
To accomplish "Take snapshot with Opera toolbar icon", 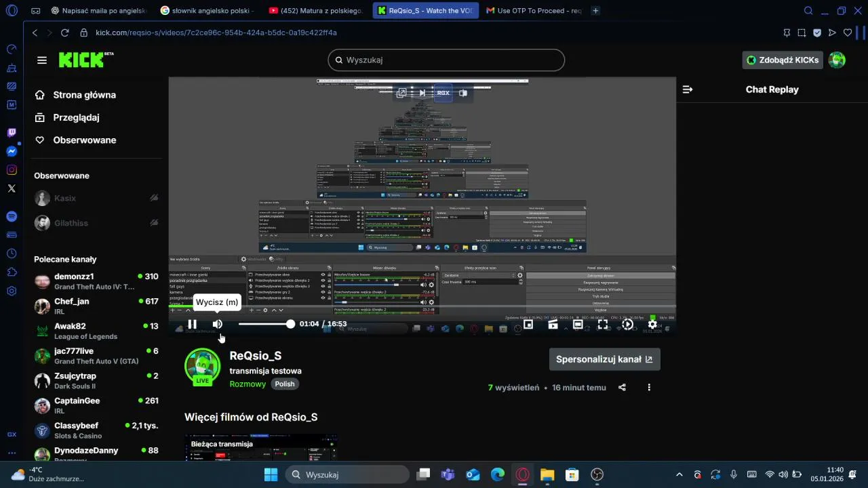I will point(802,33).
